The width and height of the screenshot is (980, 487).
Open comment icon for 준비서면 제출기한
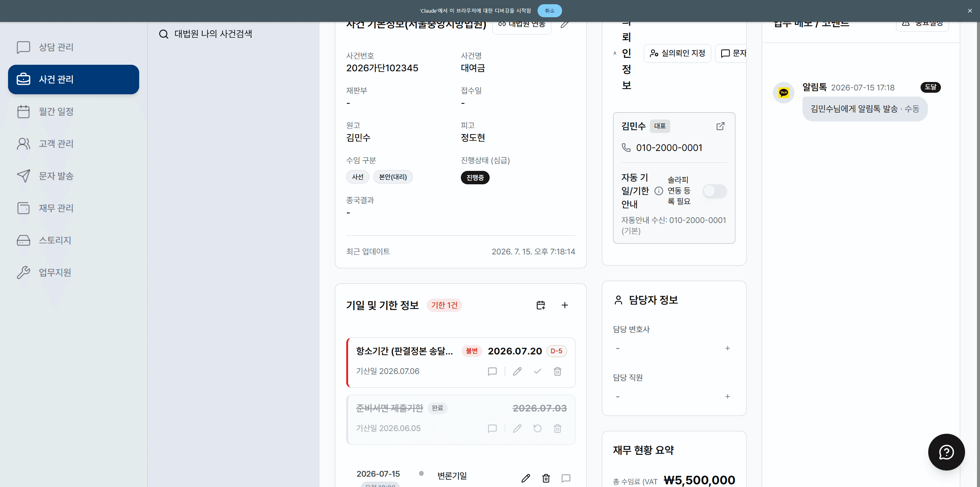point(492,428)
